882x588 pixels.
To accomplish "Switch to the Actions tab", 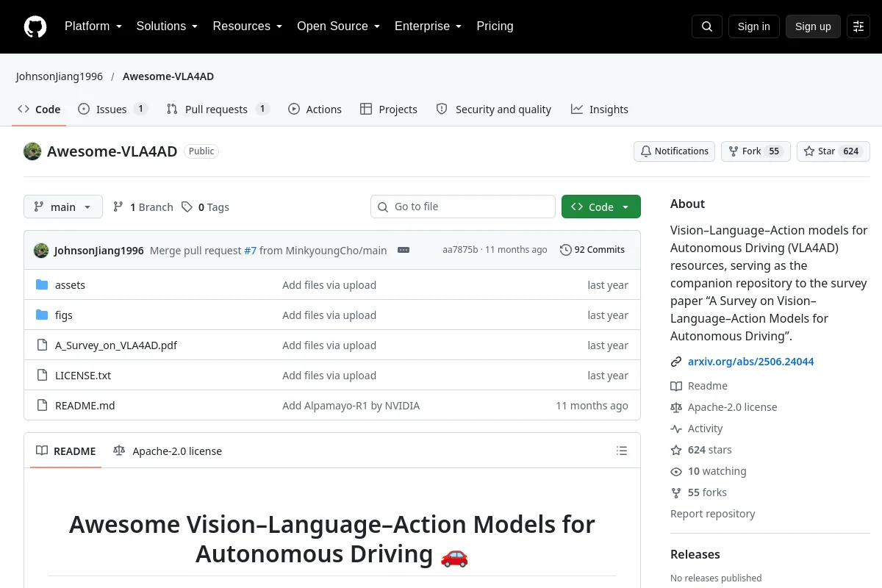I will 315,110.
